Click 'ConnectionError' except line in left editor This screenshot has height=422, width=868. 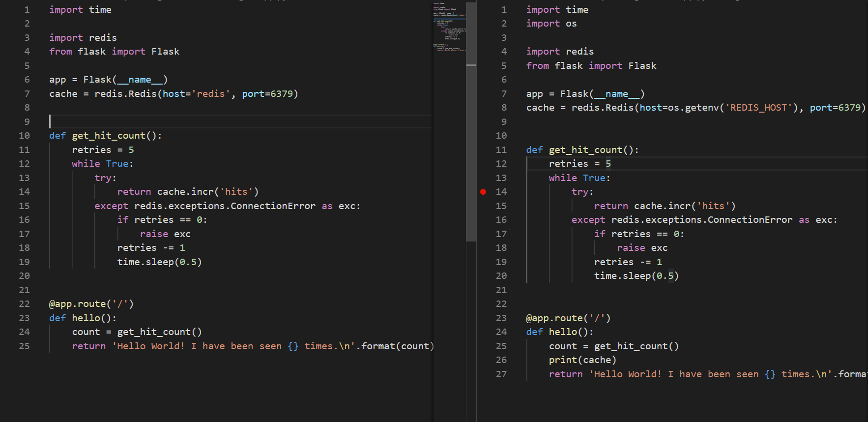click(228, 206)
